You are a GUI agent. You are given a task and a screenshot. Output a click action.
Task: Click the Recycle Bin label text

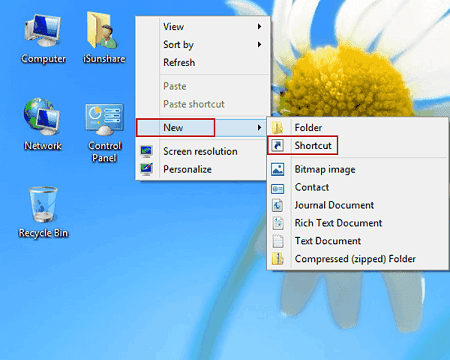click(x=43, y=233)
